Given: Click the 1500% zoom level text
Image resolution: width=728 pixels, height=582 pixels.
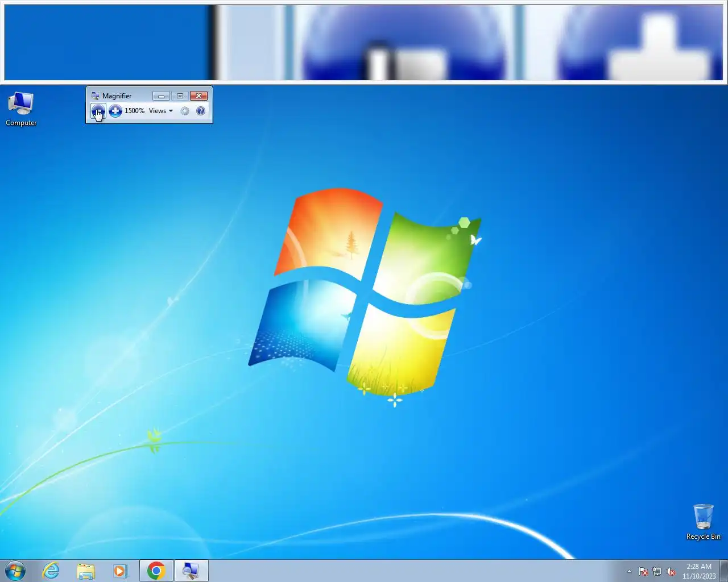Looking at the screenshot, I should 135,111.
